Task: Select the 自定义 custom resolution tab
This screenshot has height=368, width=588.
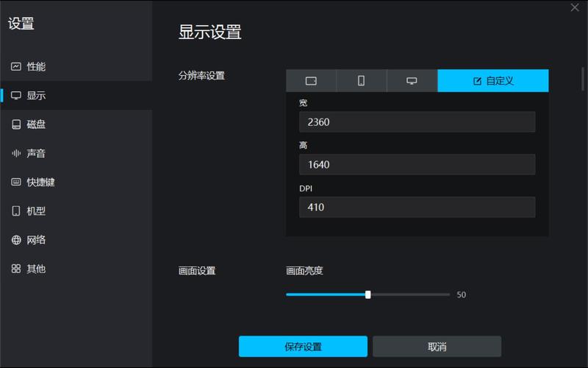Action: click(493, 81)
